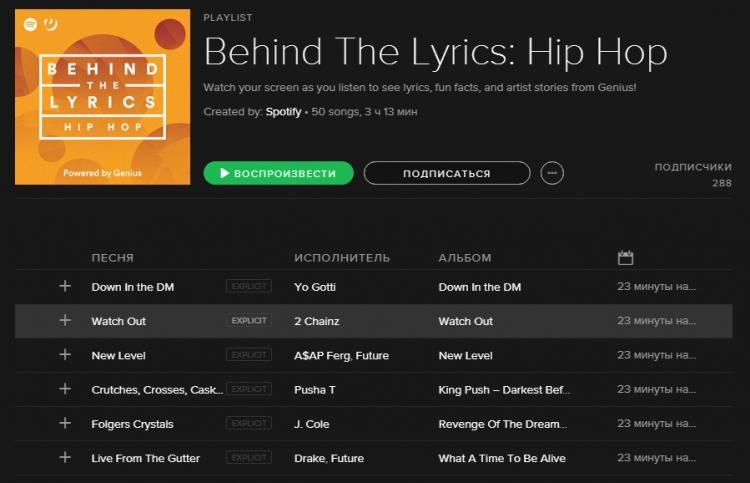The height and width of the screenshot is (483, 750).
Task: Open the more options ellipsis button
Action: coord(552,173)
